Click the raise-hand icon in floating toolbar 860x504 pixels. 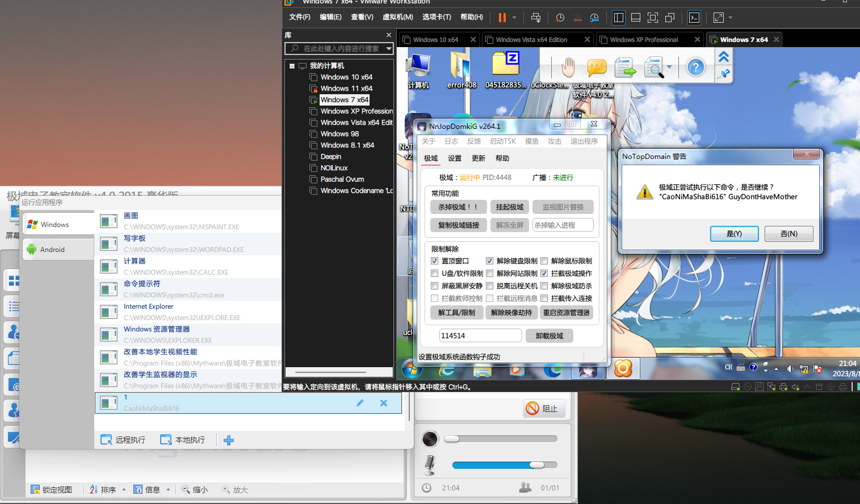point(568,68)
